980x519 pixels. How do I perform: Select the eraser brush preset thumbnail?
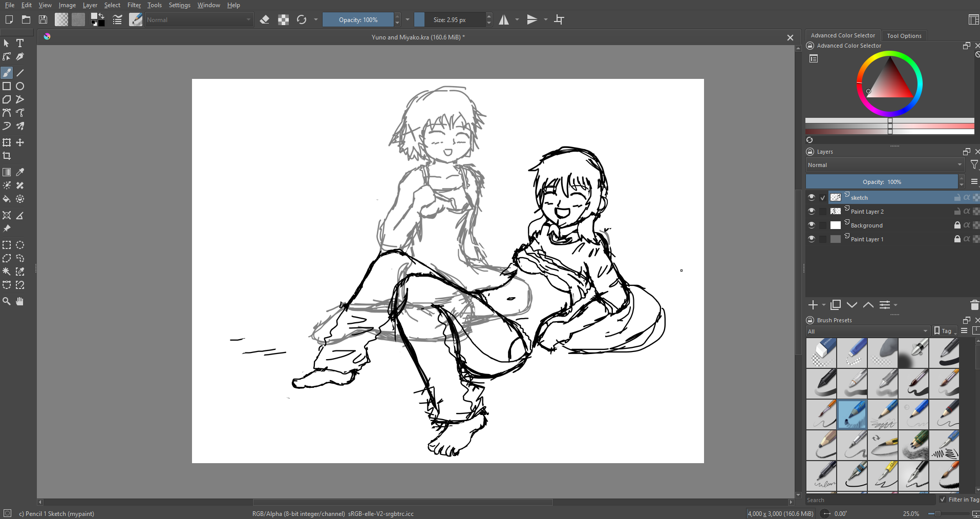[821, 353]
